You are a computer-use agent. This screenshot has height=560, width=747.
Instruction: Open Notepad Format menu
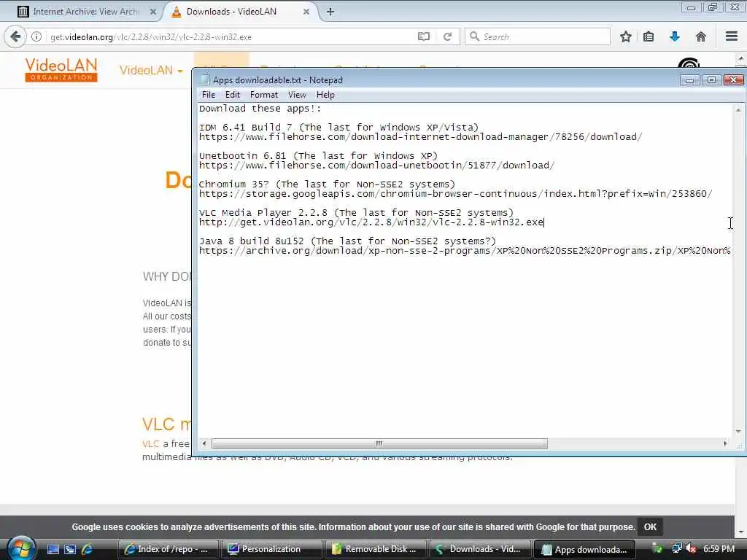[x=263, y=95]
